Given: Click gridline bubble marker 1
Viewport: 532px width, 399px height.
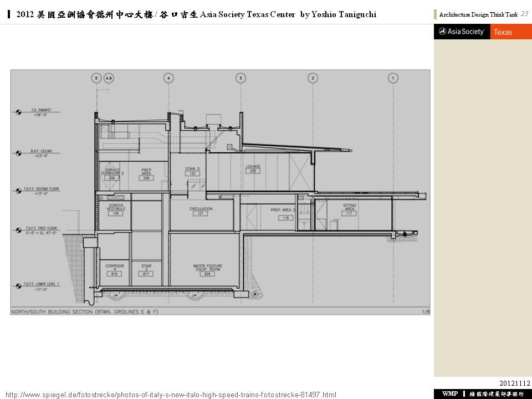Looking at the screenshot, I should 393,78.
